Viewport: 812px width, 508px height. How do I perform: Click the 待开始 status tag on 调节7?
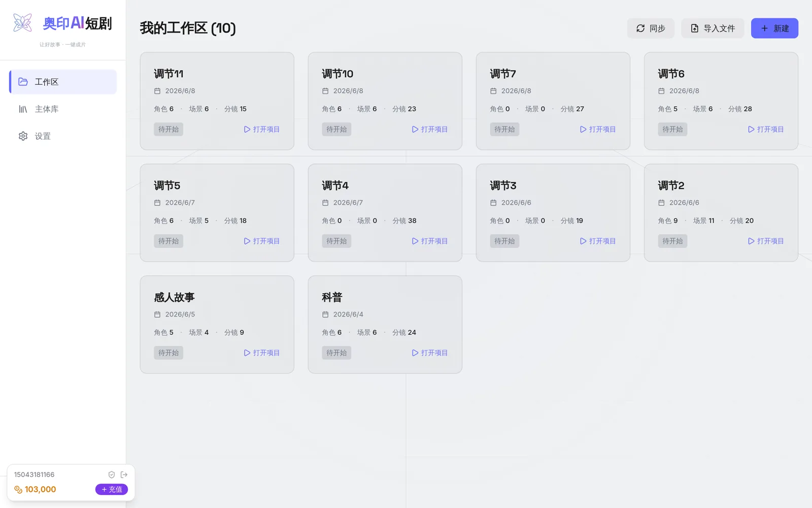coord(504,129)
